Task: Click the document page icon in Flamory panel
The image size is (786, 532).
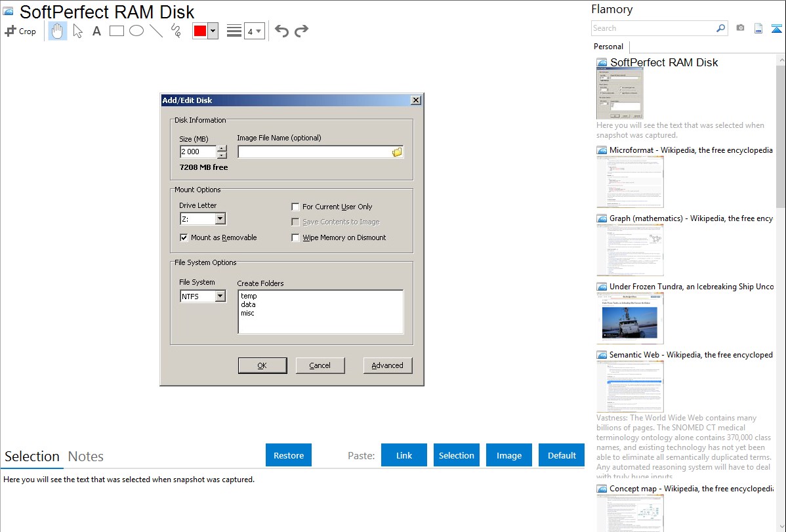Action: click(758, 28)
